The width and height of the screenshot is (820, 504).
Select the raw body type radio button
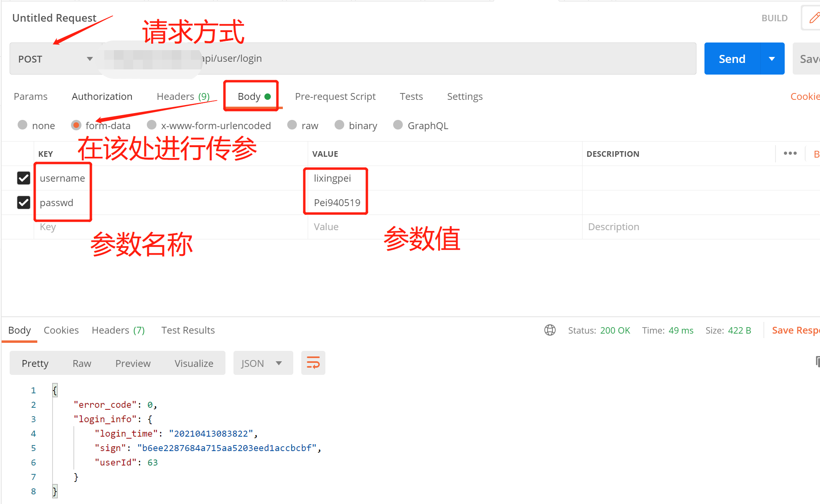(292, 125)
